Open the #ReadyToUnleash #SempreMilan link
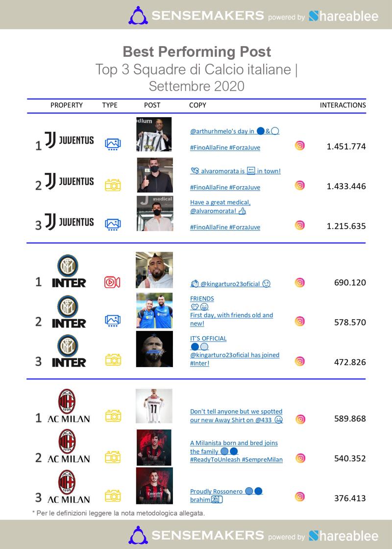Screen dimensions: 392x549 [236, 460]
